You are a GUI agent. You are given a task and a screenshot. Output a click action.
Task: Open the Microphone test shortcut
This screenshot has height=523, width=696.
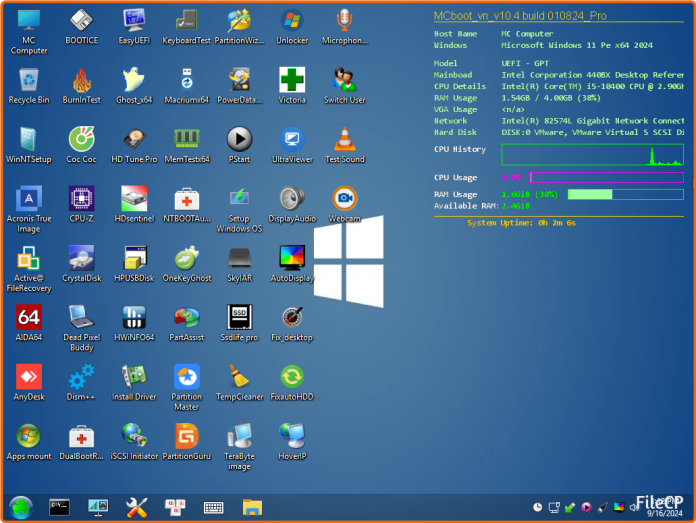pos(344,27)
